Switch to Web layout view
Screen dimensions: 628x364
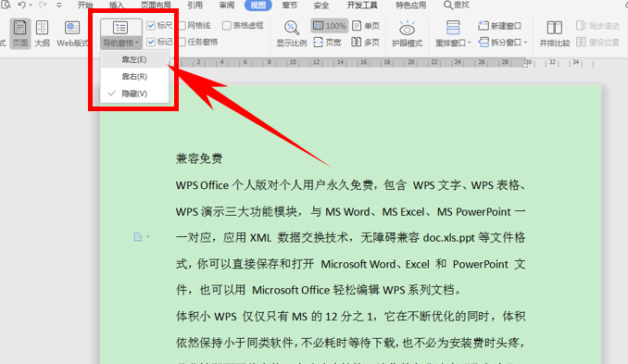[x=72, y=33]
